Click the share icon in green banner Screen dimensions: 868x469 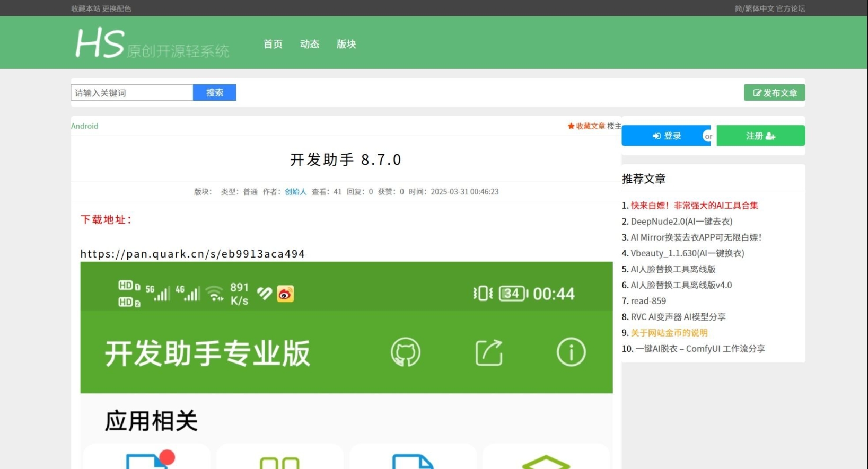(488, 352)
